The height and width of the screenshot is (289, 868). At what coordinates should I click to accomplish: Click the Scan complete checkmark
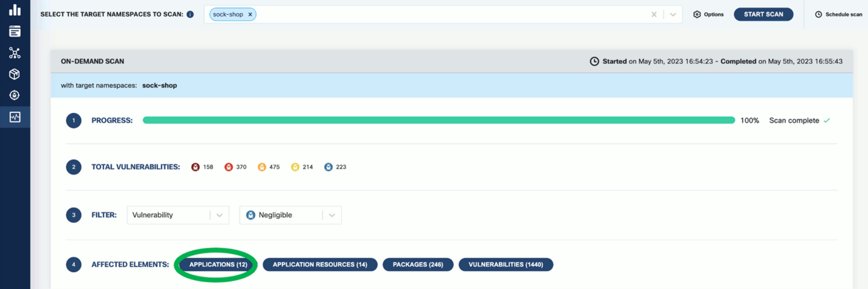click(827, 121)
